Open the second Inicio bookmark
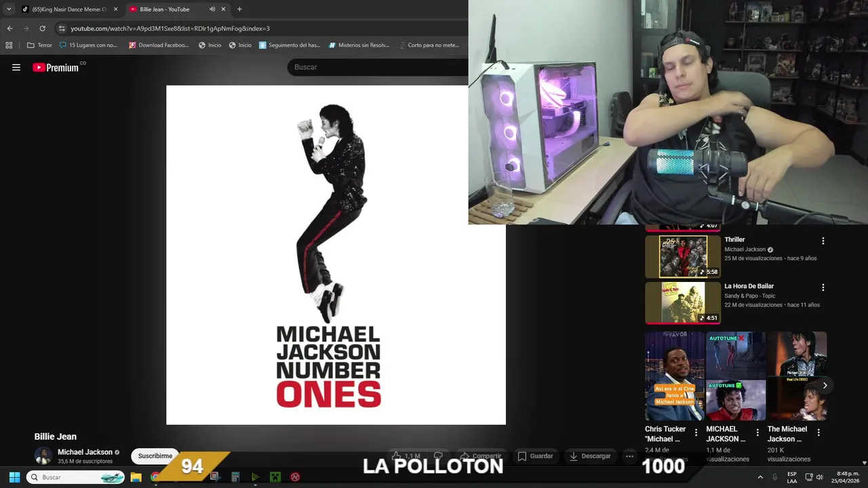The height and width of the screenshot is (488, 868). (241, 45)
